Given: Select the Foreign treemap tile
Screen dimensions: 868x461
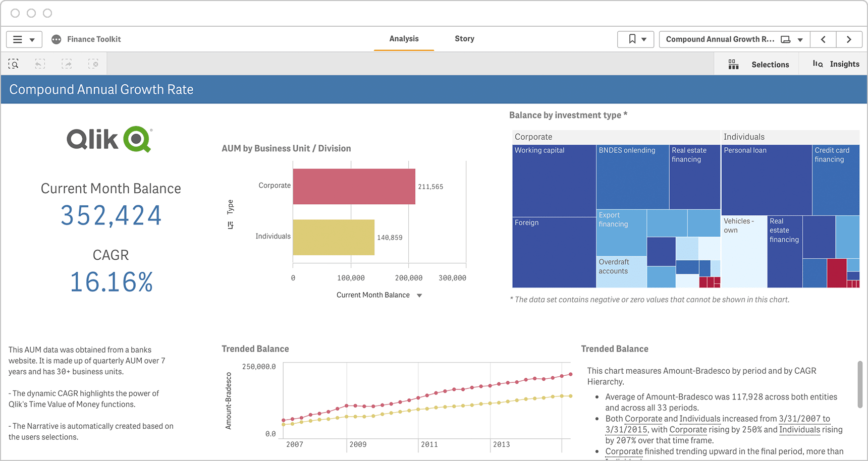Looking at the screenshot, I should point(554,253).
